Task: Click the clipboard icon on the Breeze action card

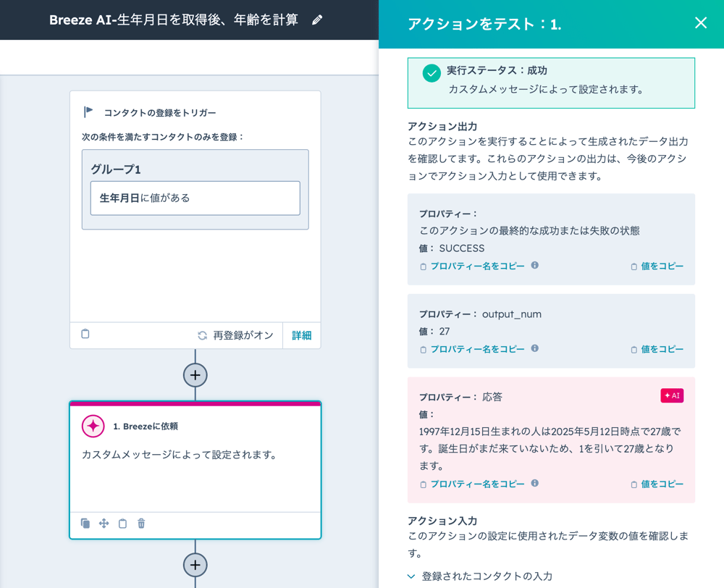Action: (122, 523)
